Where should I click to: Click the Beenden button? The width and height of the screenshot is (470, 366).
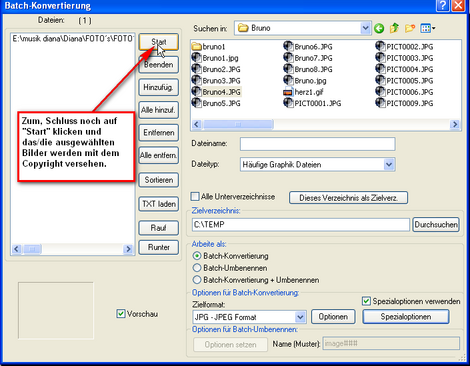(x=159, y=65)
